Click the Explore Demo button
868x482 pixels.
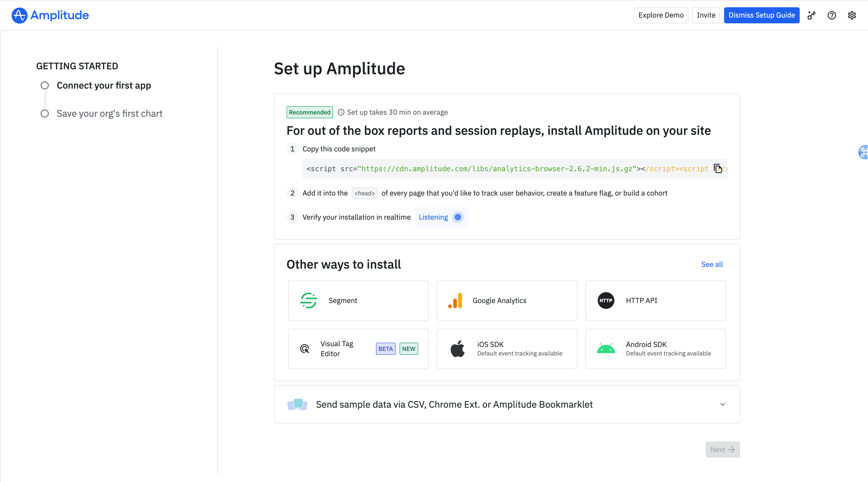click(661, 16)
